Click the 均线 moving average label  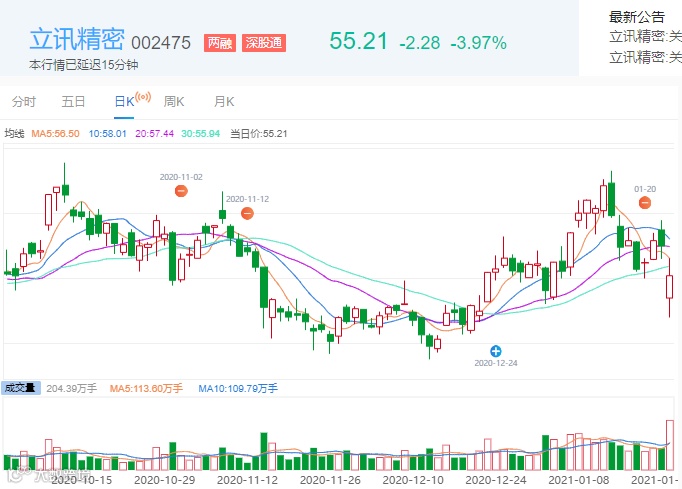[x=14, y=134]
